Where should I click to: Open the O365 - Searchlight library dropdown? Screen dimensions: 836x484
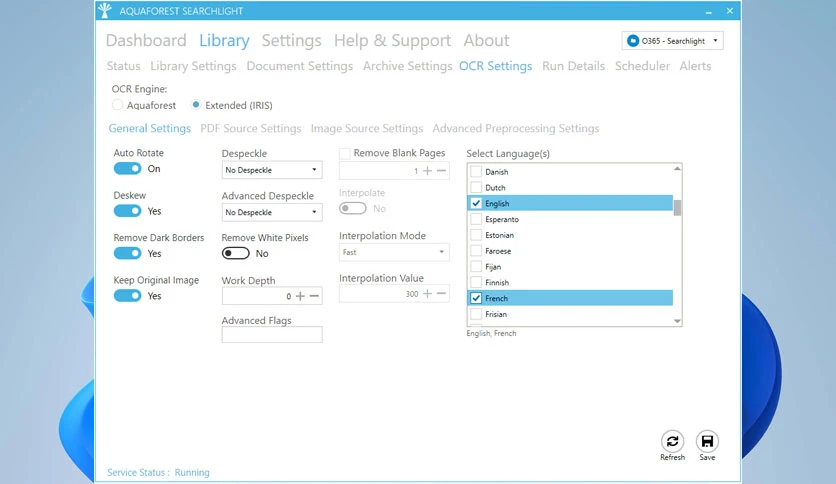coord(672,41)
